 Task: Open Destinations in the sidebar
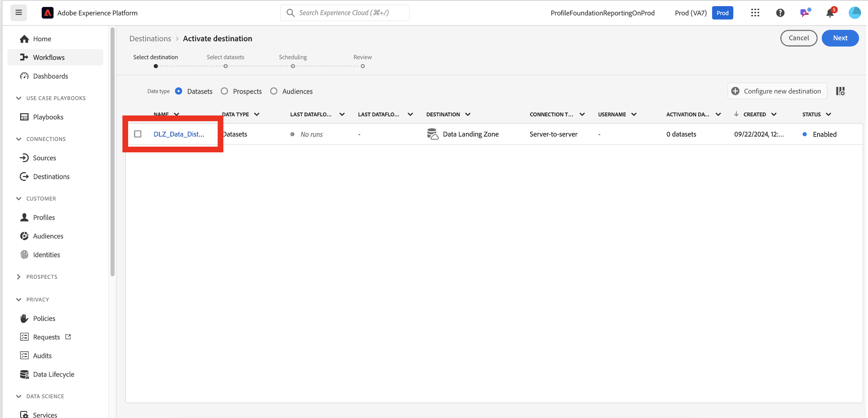(x=51, y=177)
